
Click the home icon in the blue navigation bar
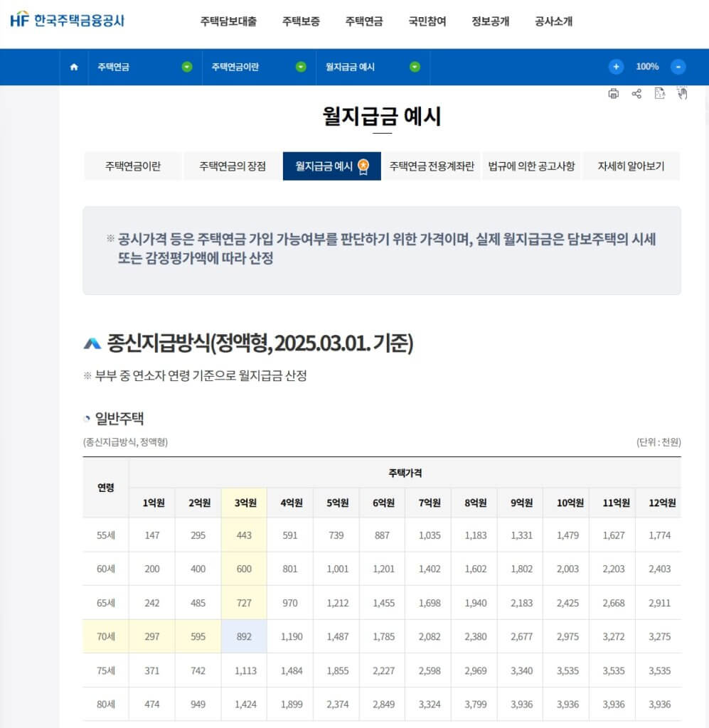pyautogui.click(x=73, y=67)
